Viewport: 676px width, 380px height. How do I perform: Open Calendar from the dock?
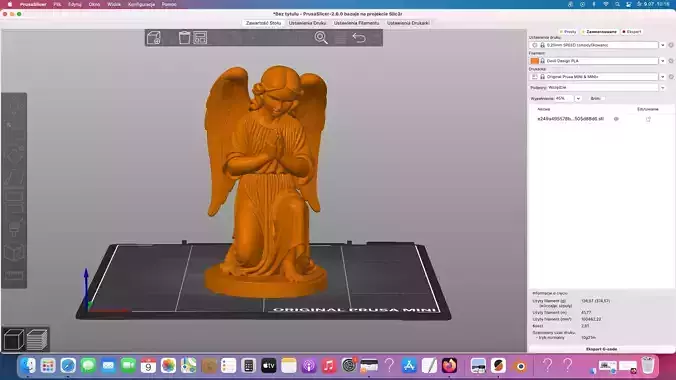pyautogui.click(x=148, y=366)
